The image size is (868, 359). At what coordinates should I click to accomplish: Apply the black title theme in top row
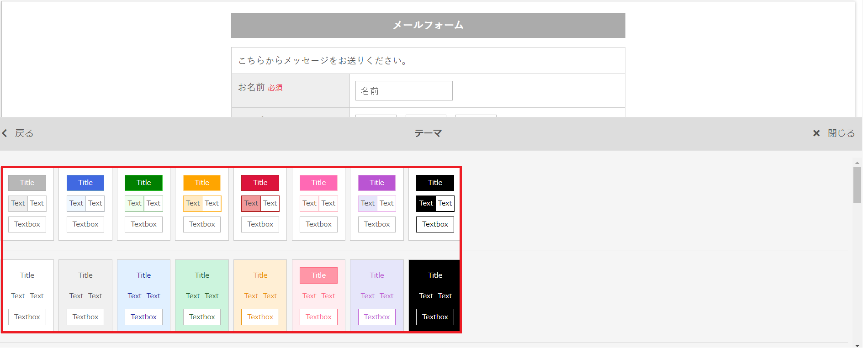click(x=435, y=204)
